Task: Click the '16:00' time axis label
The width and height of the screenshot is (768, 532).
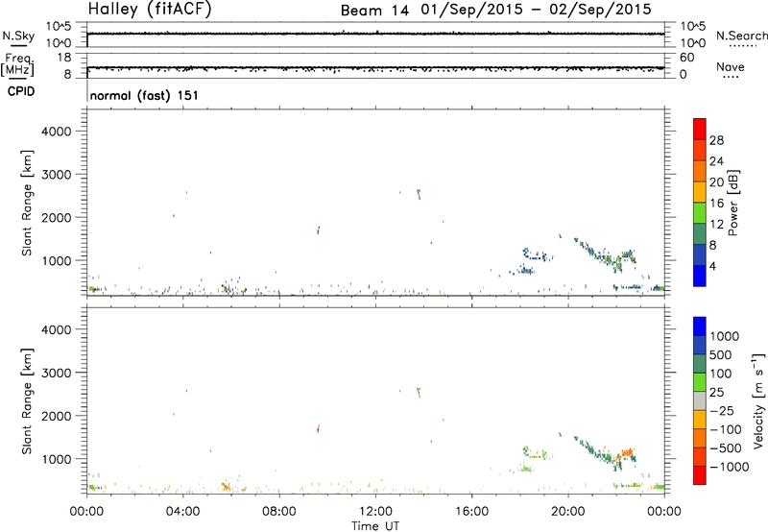Action: [x=471, y=512]
